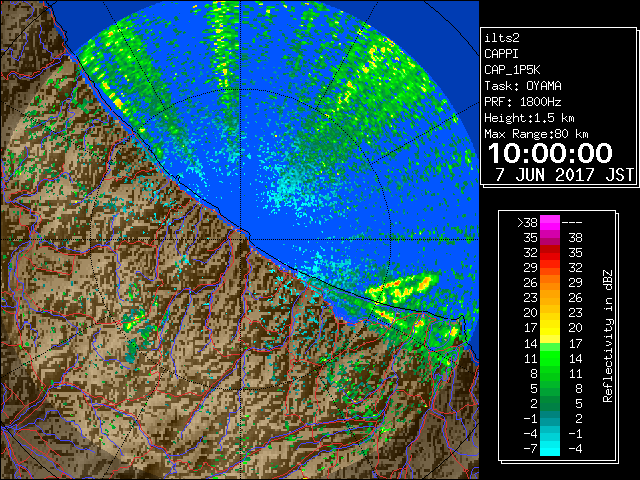Select the '7 JUN 2017 JST' date

pos(565,175)
